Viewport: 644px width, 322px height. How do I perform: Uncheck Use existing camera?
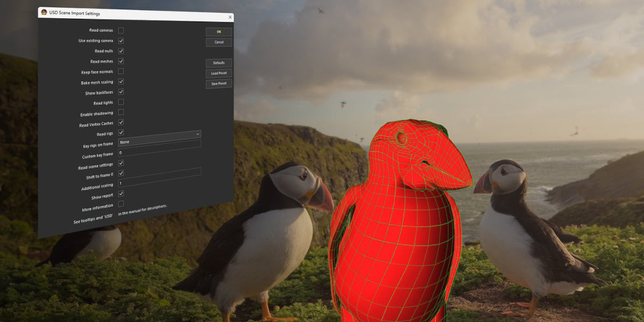pyautogui.click(x=121, y=40)
